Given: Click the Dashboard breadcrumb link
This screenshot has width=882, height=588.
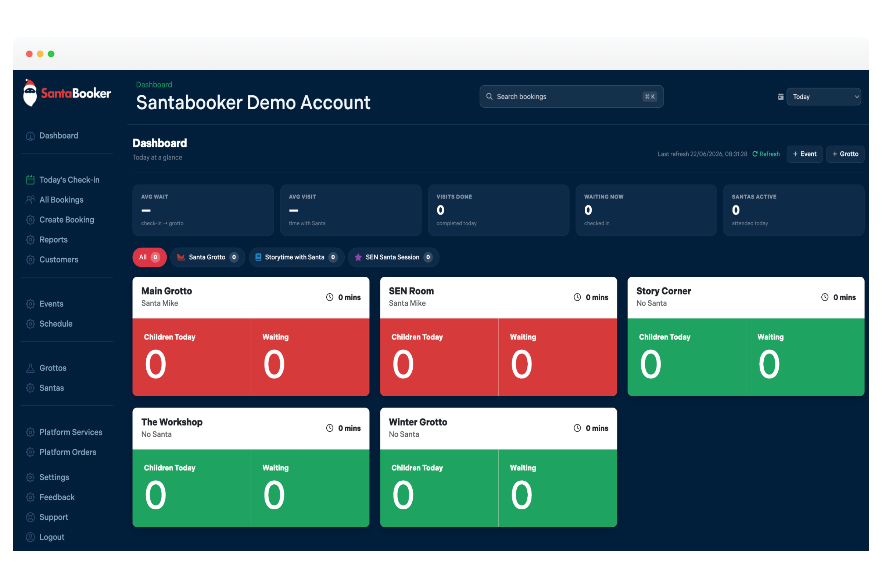Looking at the screenshot, I should coord(154,85).
